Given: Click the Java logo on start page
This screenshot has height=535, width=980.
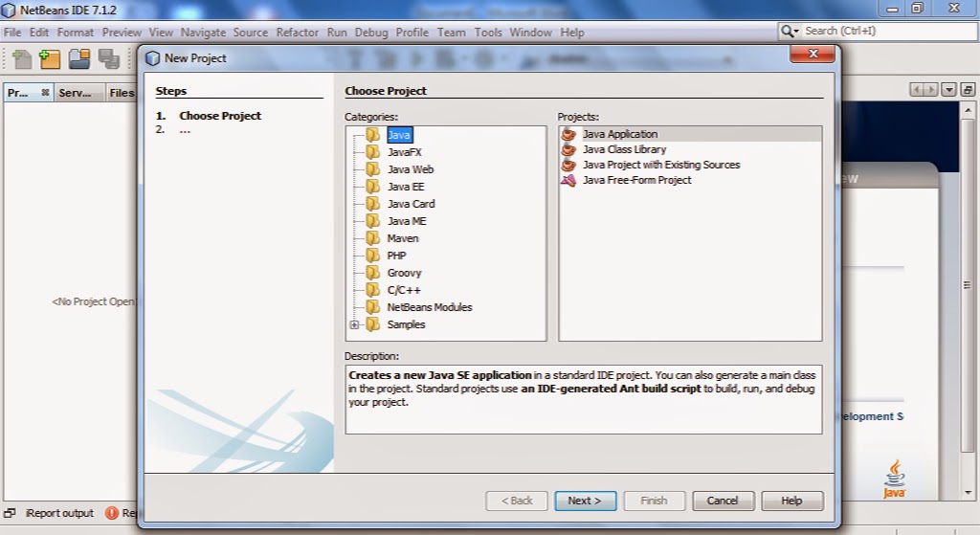Looking at the screenshot, I should 895,479.
